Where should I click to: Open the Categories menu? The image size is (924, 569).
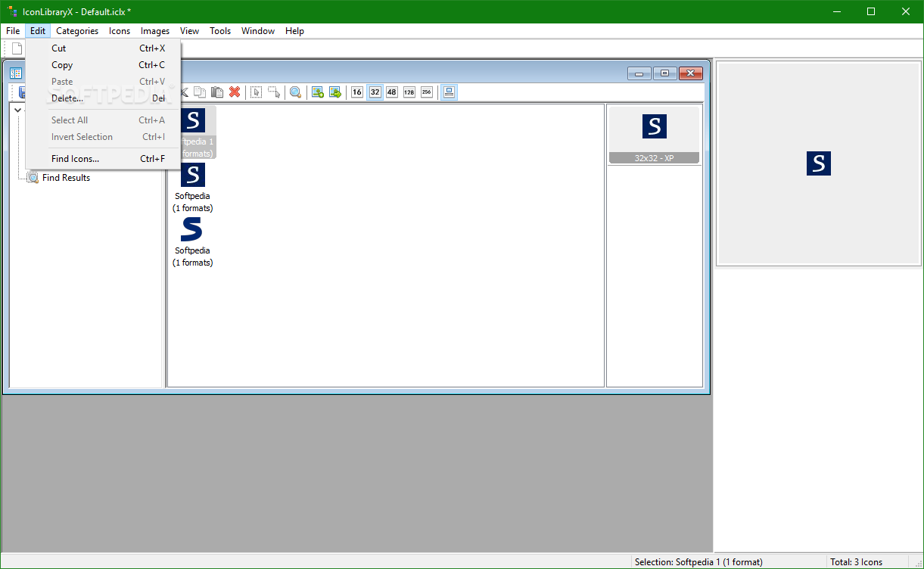click(77, 31)
